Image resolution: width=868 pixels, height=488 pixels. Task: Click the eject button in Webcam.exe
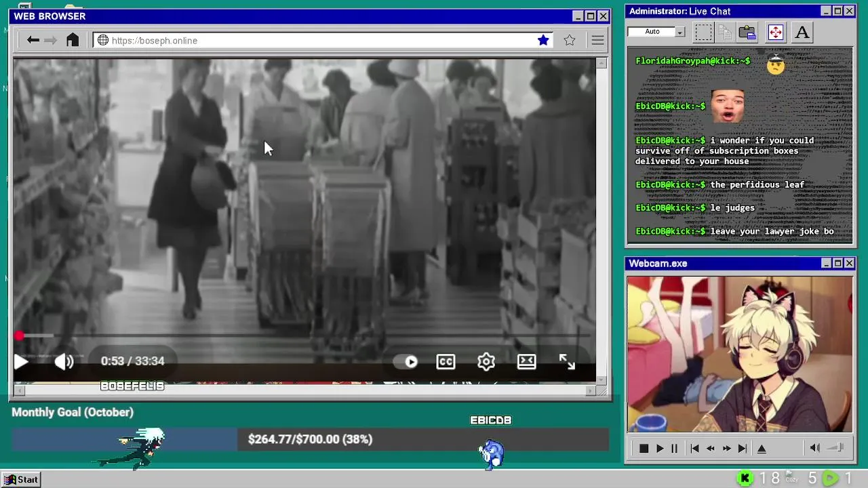pos(762,448)
